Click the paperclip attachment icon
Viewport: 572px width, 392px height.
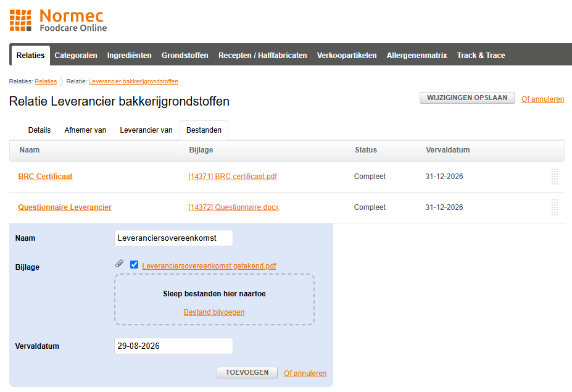tap(119, 264)
